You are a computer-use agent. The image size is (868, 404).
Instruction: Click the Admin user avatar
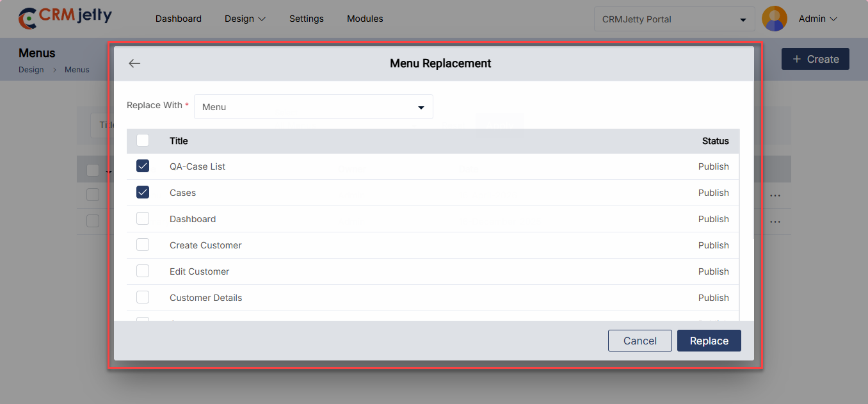coord(775,19)
